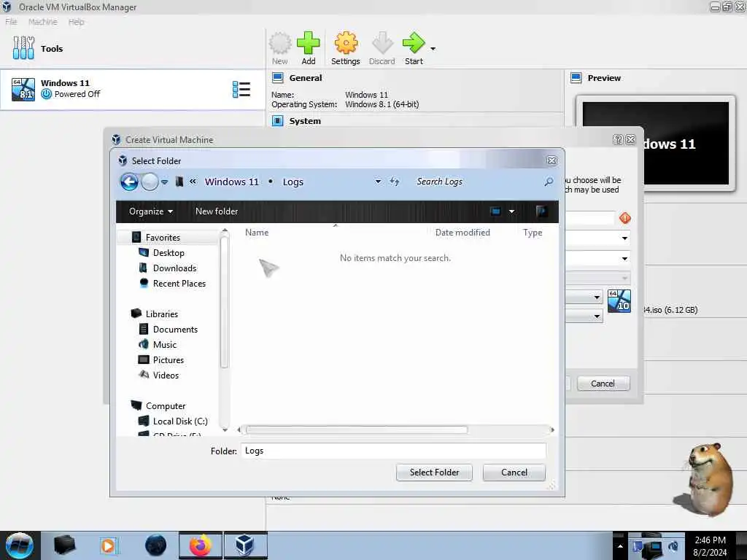Go back using the blue back arrow
Viewport: 747px width, 560px height.
click(x=129, y=182)
